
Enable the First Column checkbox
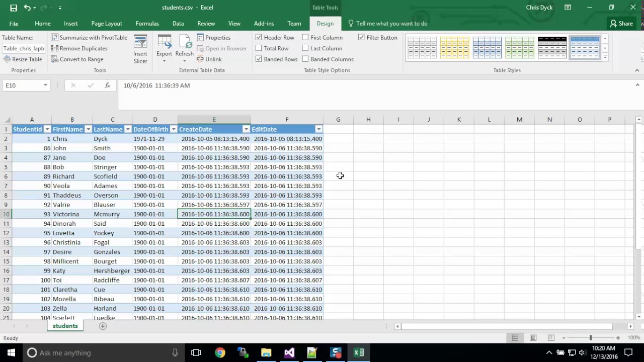point(305,38)
